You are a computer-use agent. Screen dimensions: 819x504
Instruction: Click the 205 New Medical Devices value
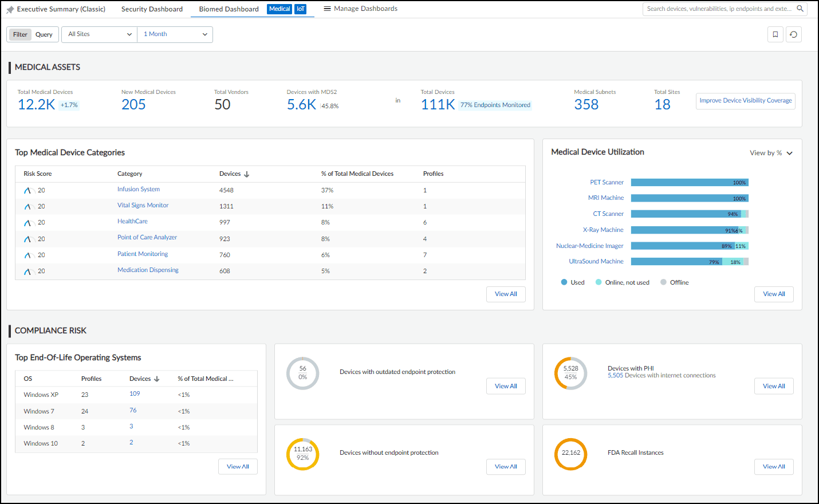133,105
